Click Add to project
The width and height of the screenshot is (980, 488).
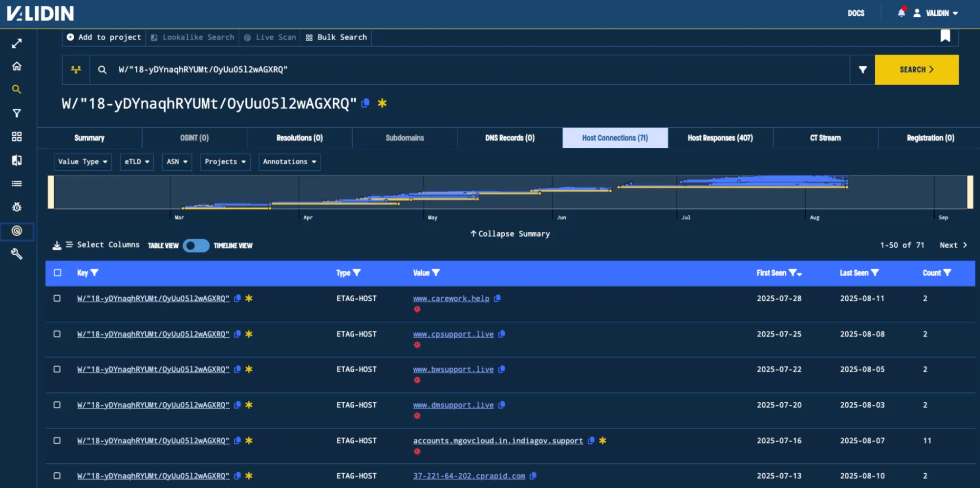pos(104,37)
